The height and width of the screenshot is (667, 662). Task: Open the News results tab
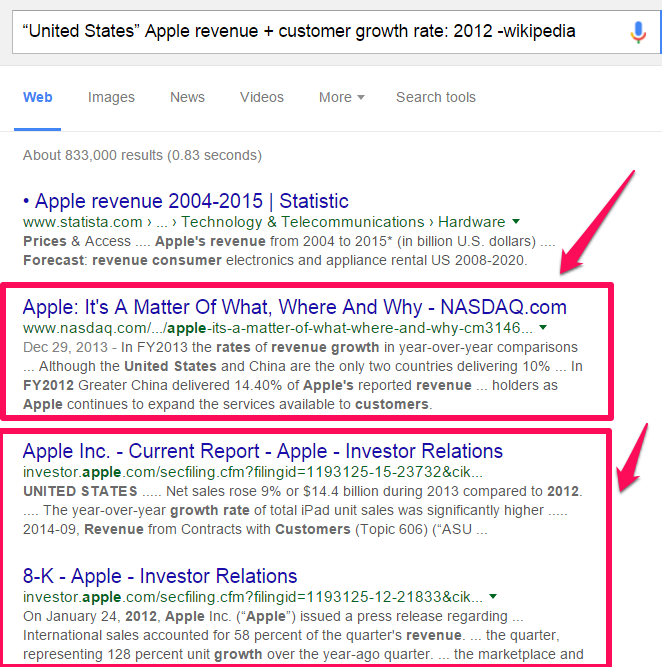point(187,97)
